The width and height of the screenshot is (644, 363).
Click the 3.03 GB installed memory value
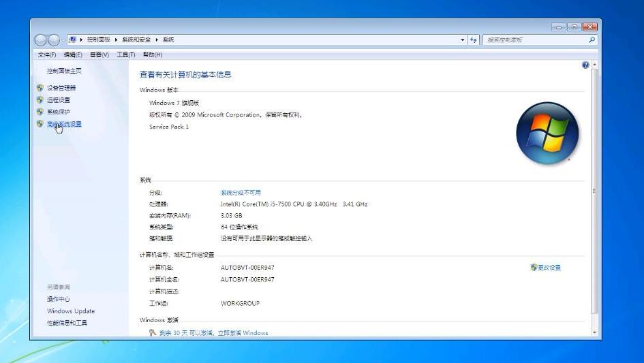coord(231,216)
